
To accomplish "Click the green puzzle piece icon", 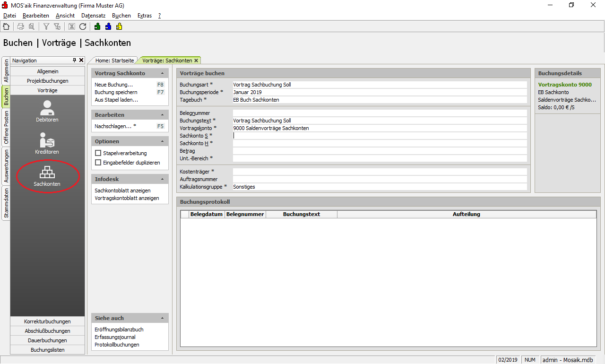I will (x=97, y=26).
